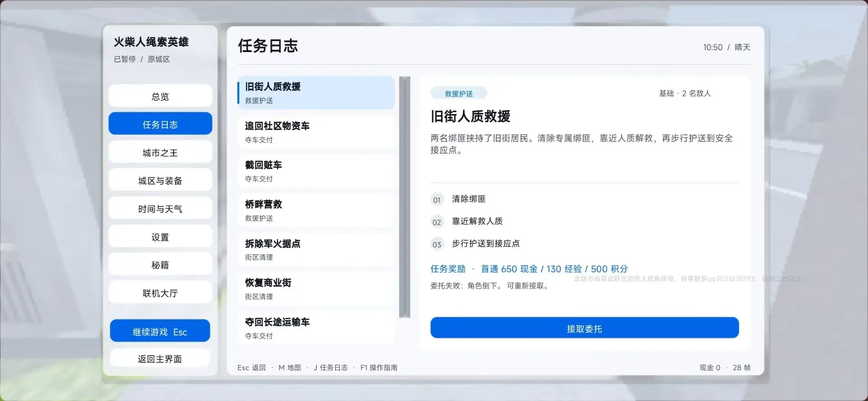Select the 任务日志 sidebar tab
The width and height of the screenshot is (868, 401).
tap(160, 124)
